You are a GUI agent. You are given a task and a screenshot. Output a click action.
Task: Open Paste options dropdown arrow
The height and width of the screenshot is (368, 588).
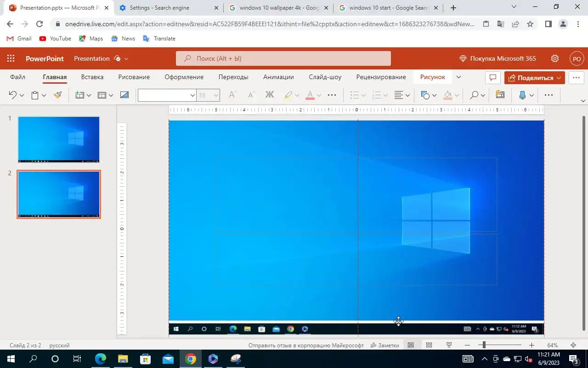click(44, 96)
